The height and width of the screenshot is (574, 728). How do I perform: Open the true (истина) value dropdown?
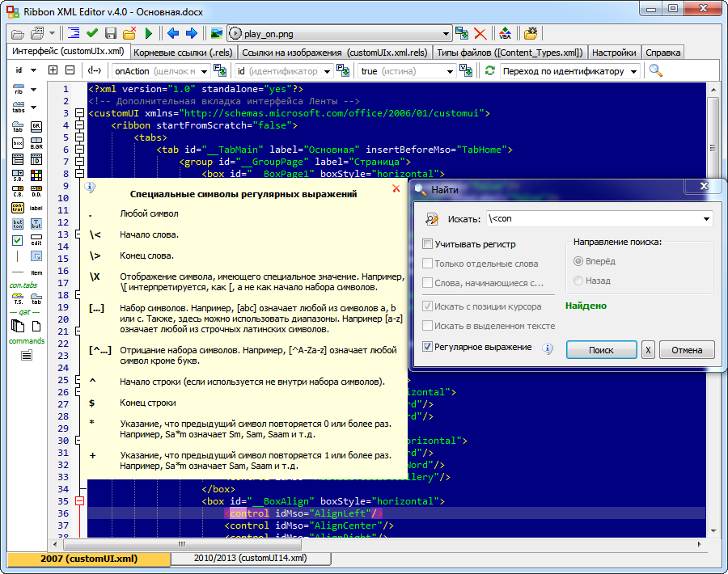[x=450, y=71]
